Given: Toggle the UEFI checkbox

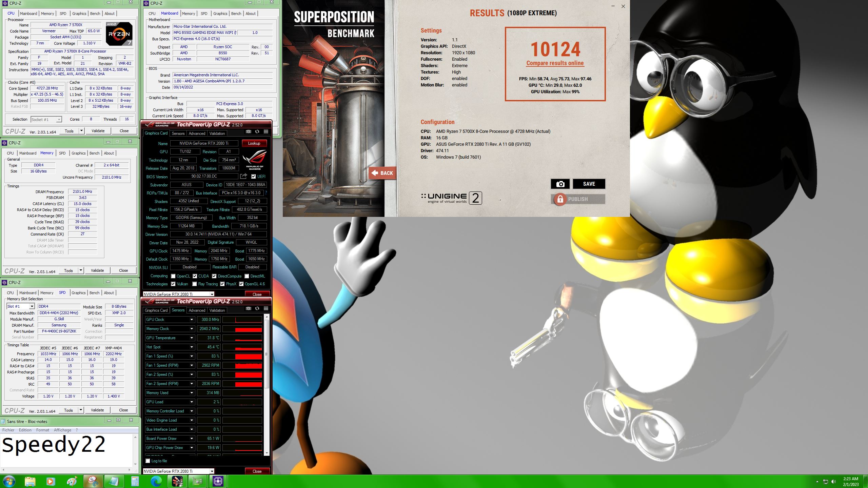Looking at the screenshot, I should (x=253, y=176).
